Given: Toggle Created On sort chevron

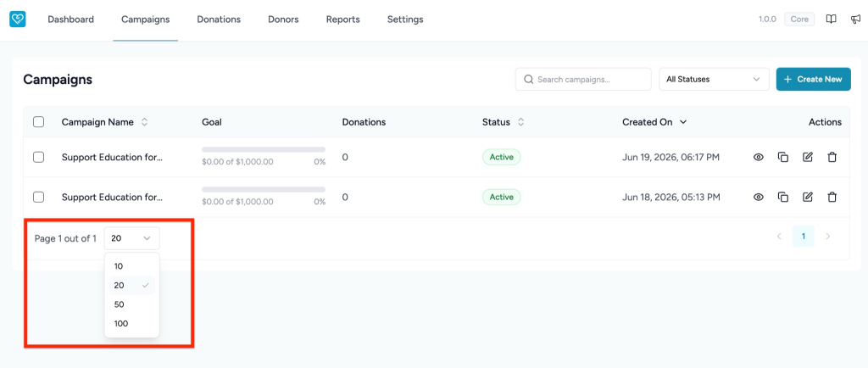Looking at the screenshot, I should coord(683,122).
